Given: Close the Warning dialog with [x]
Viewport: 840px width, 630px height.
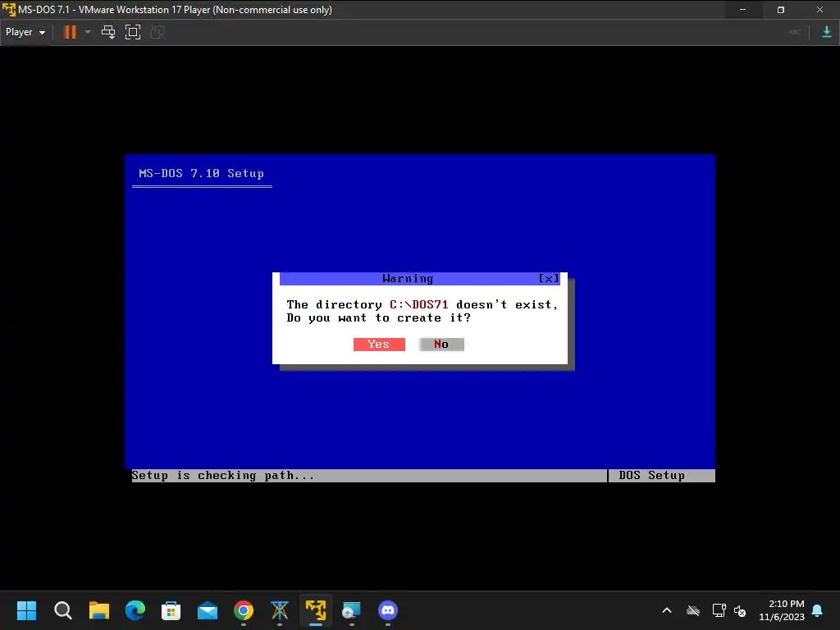Looking at the screenshot, I should [x=549, y=278].
